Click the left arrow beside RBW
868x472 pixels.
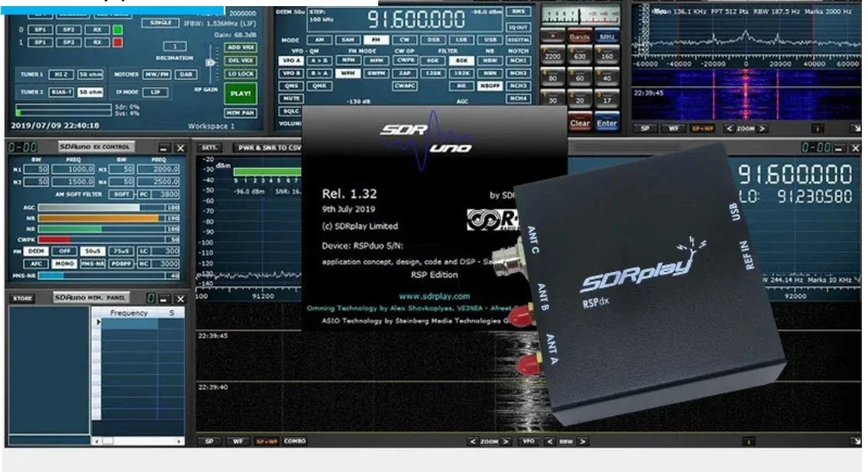tap(549, 441)
